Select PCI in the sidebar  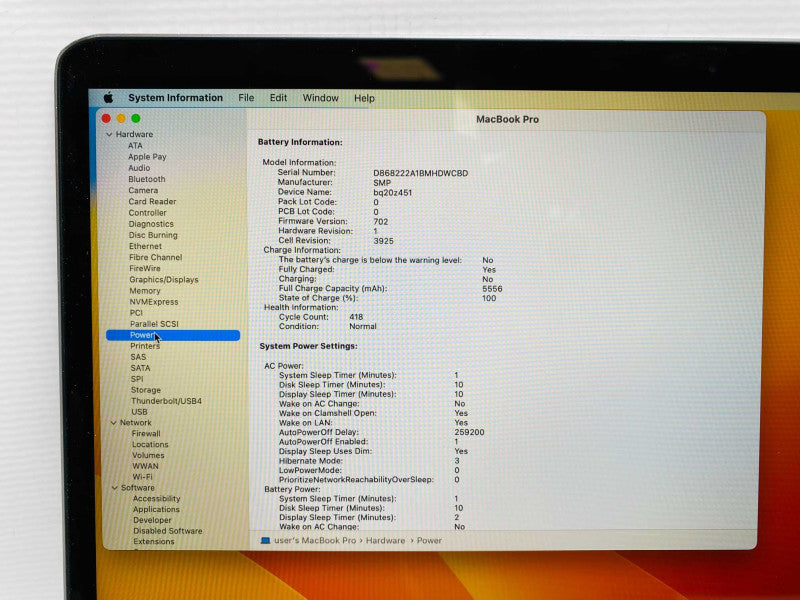click(x=136, y=313)
